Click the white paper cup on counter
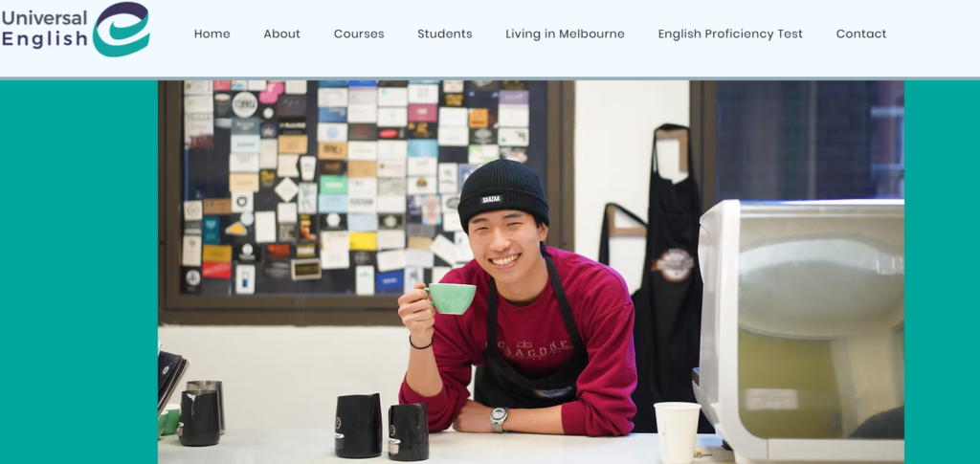The width and height of the screenshot is (980, 464). (x=677, y=431)
